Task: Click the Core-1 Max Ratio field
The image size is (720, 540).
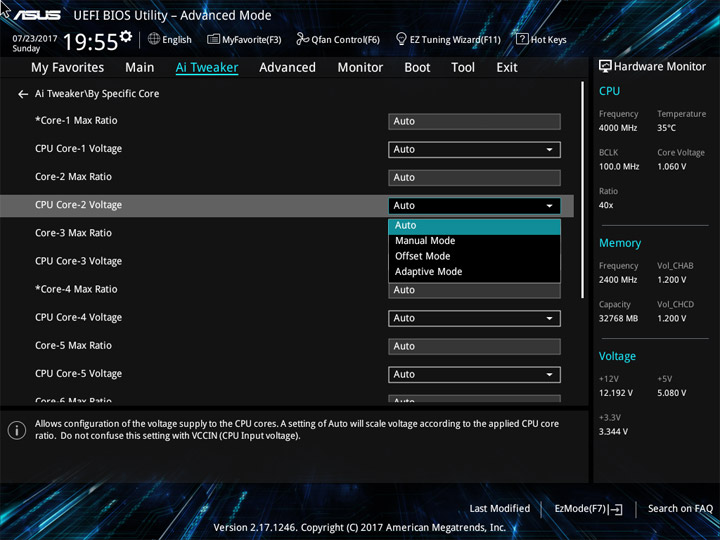Action: (x=474, y=122)
